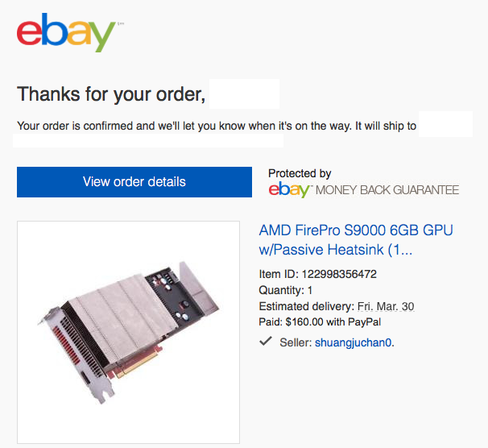Image resolution: width=488 pixels, height=448 pixels.
Task: Click the redacted shipping address area
Action: coord(148,140)
